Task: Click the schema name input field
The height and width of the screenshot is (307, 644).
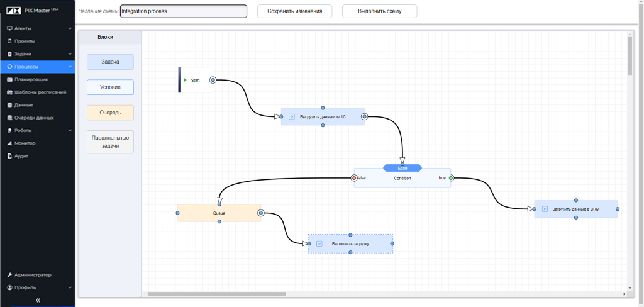Action: click(x=183, y=11)
